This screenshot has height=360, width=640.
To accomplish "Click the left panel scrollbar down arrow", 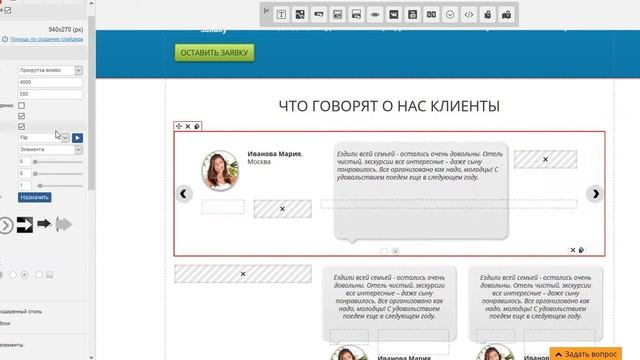I will coord(91,357).
